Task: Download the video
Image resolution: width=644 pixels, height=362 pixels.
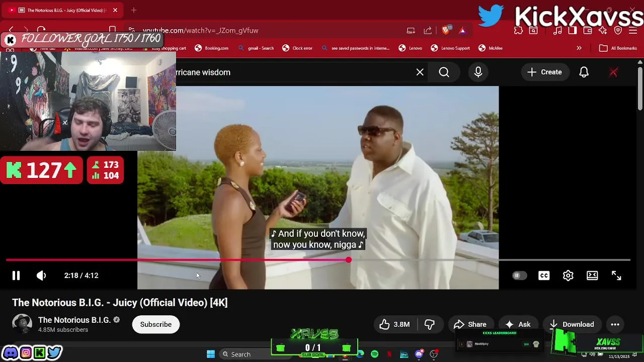Action: click(571, 324)
